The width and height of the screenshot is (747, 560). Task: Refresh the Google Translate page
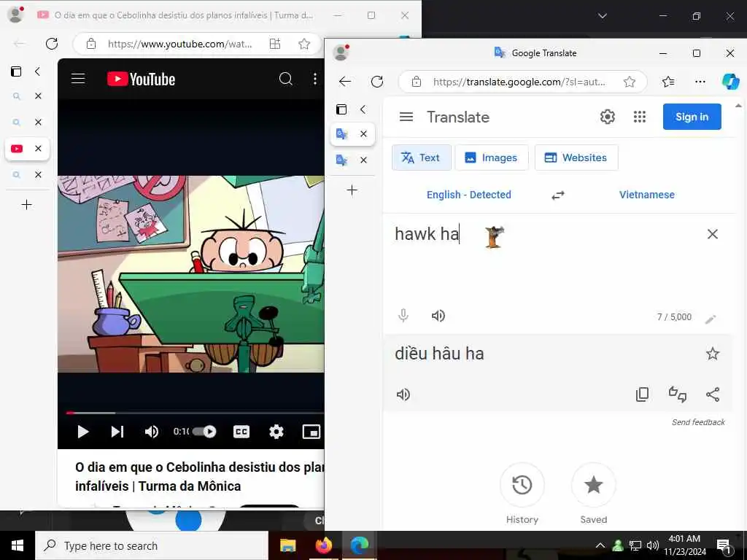pos(377,82)
